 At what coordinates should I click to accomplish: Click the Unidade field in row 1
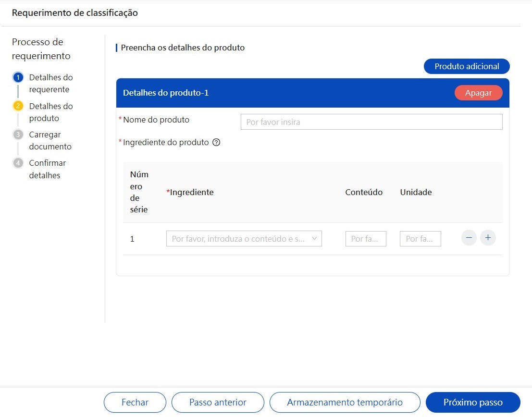click(420, 239)
